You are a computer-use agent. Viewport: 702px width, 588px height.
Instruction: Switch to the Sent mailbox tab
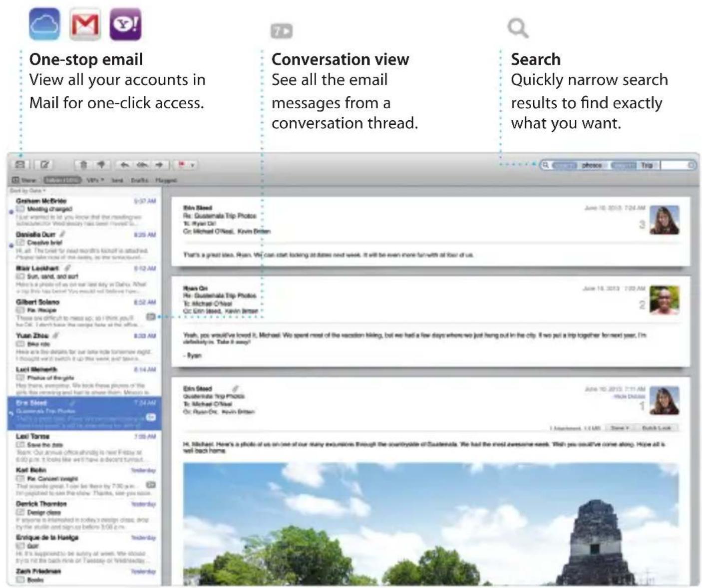point(117,180)
